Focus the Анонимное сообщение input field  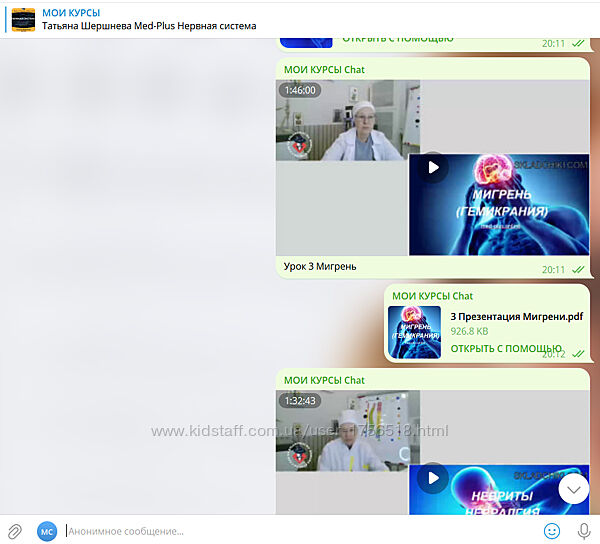[300, 531]
